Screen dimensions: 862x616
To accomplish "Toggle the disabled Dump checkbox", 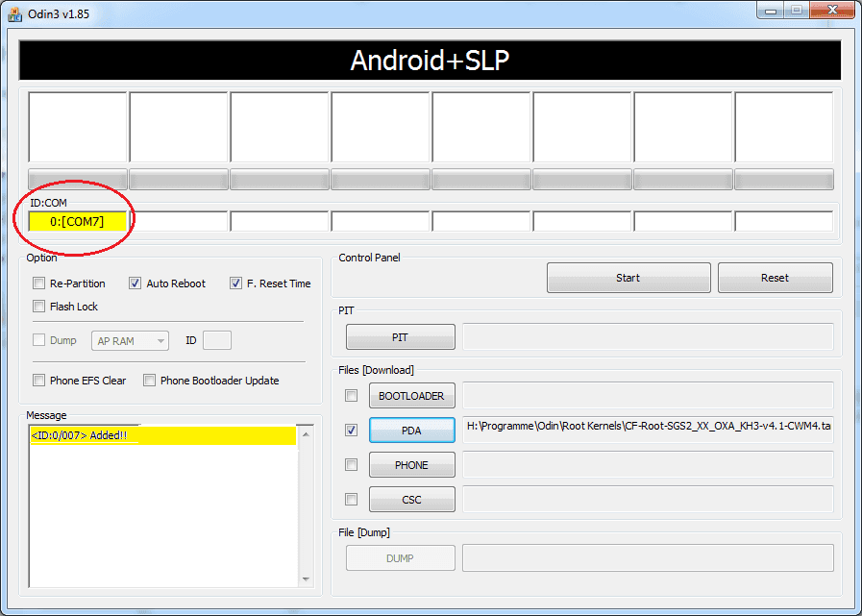I will 38,340.
